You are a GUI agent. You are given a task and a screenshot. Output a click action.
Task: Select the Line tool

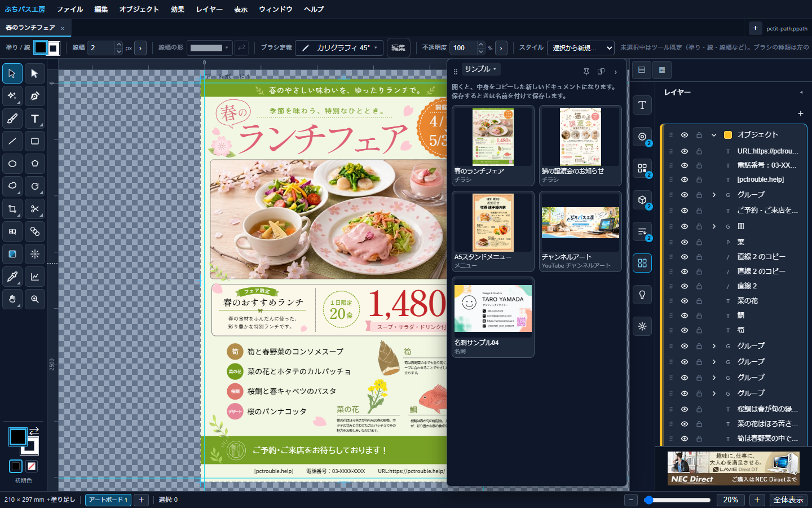(x=12, y=141)
